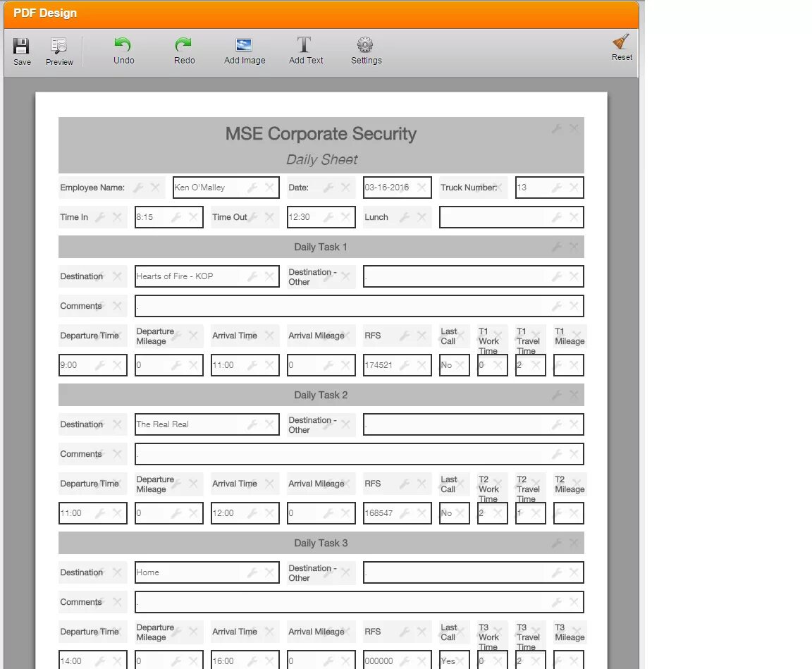Select Task 1 Comments input box
812x669 pixels.
coord(359,305)
